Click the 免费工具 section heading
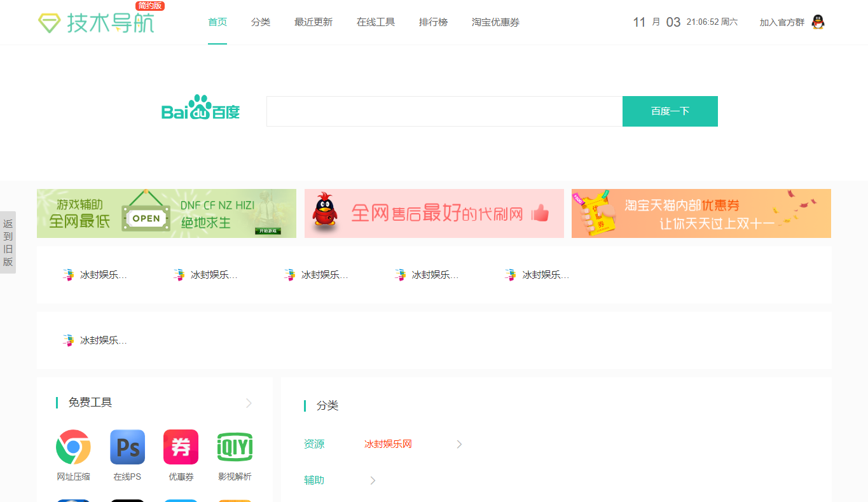Viewport: 868px width, 502px height. coord(90,403)
